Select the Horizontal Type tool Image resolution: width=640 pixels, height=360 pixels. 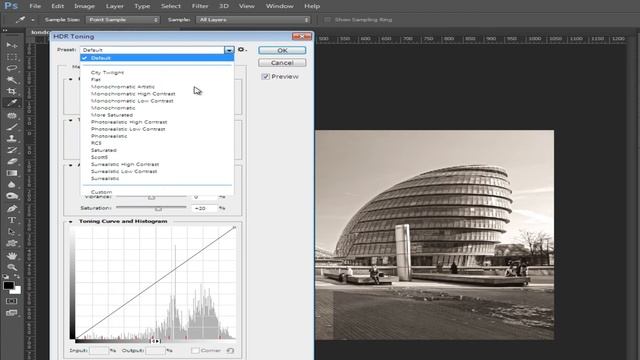click(x=12, y=220)
